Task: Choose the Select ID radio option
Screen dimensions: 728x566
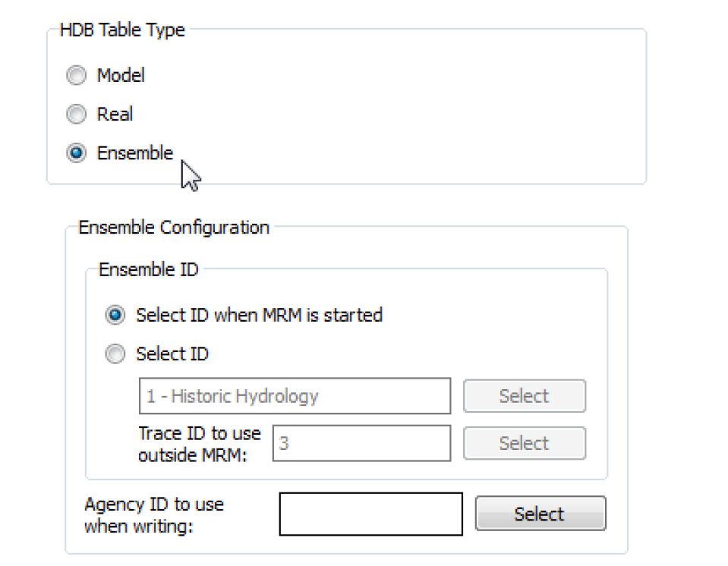Action: pos(115,354)
